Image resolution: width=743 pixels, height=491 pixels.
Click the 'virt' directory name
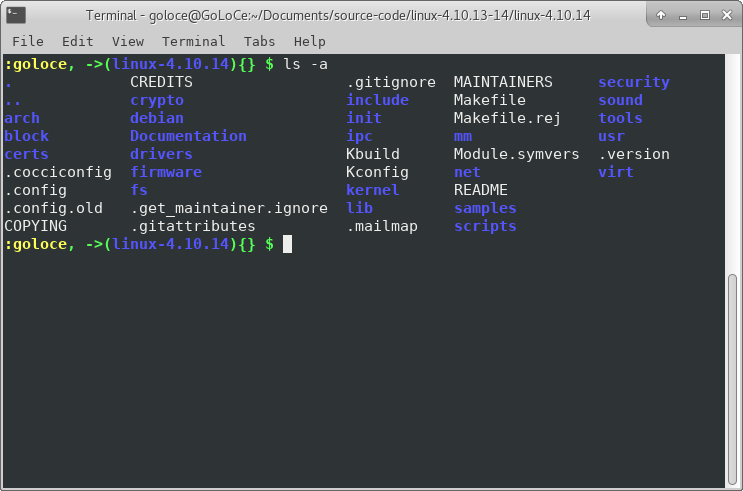[x=616, y=172]
